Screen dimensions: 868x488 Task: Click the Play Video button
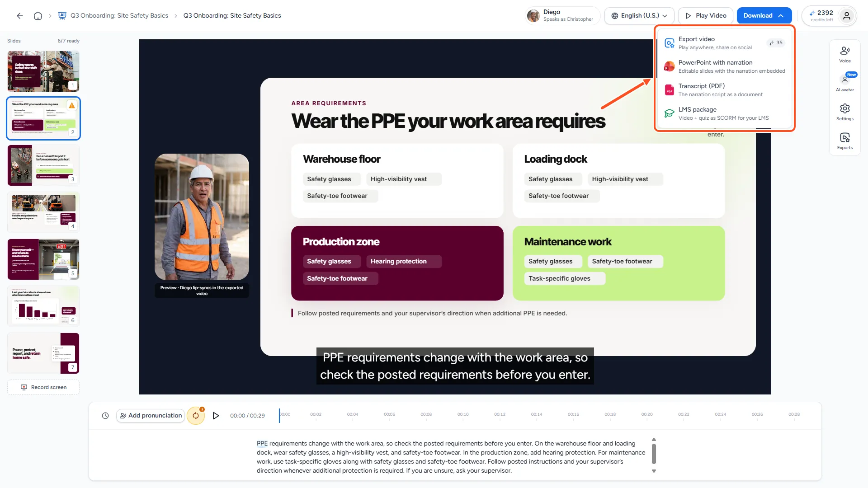[x=706, y=16]
